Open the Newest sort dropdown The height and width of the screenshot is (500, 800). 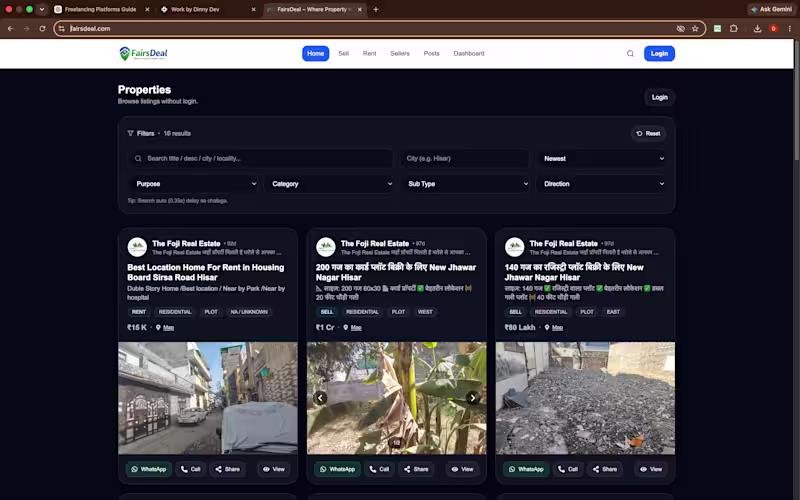point(604,159)
